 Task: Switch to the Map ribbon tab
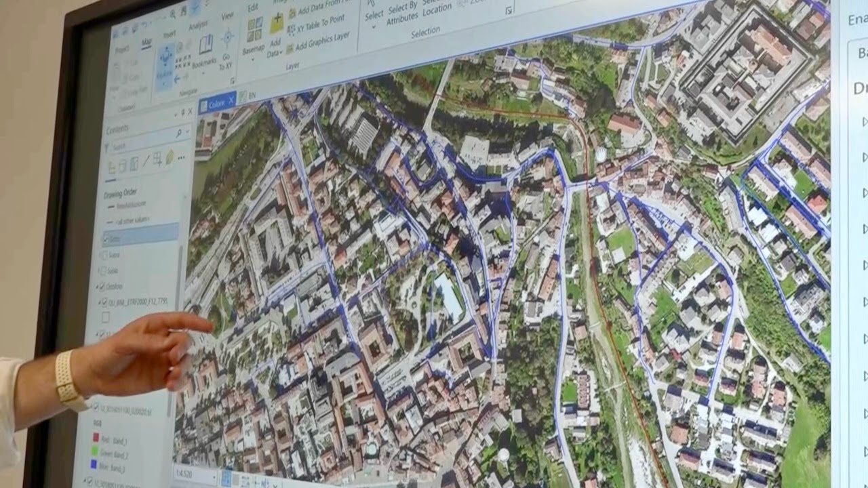pos(146,43)
